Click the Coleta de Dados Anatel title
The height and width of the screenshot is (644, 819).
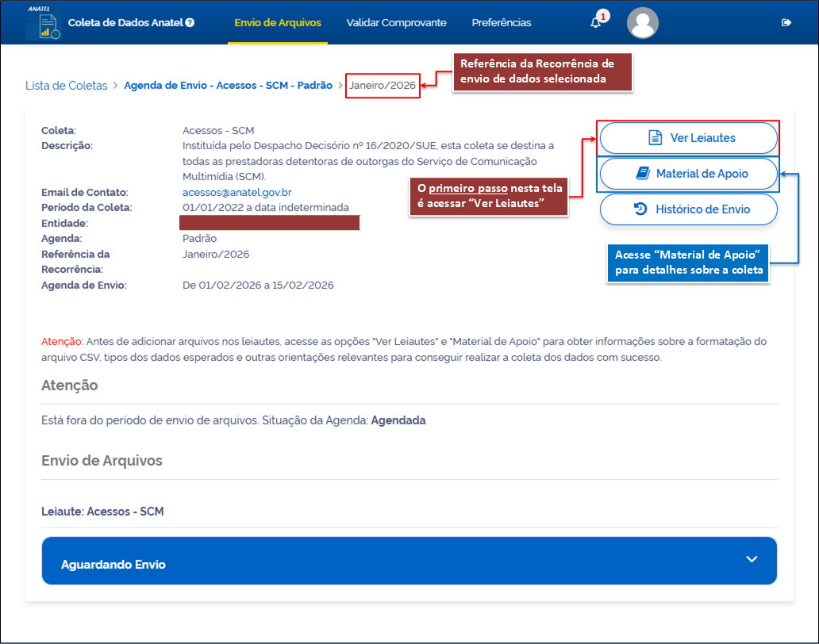click(x=125, y=23)
